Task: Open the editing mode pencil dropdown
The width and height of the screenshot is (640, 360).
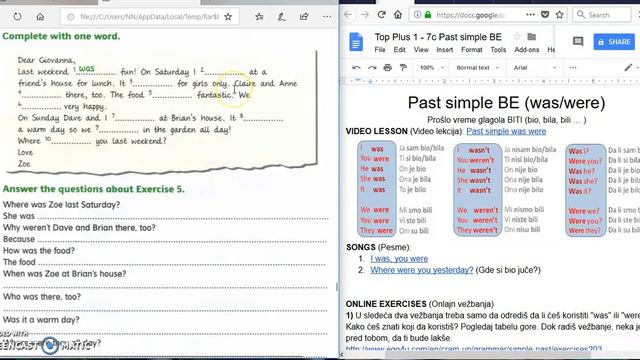Action: tap(631, 68)
